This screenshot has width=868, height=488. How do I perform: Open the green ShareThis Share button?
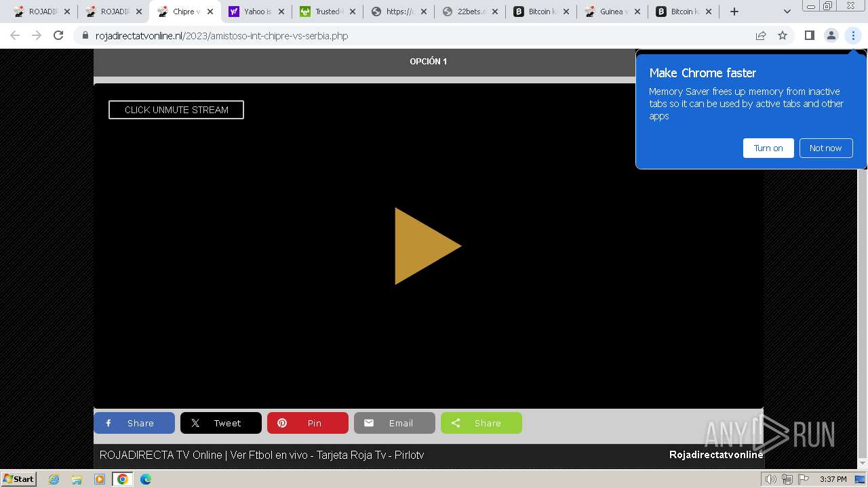point(481,423)
